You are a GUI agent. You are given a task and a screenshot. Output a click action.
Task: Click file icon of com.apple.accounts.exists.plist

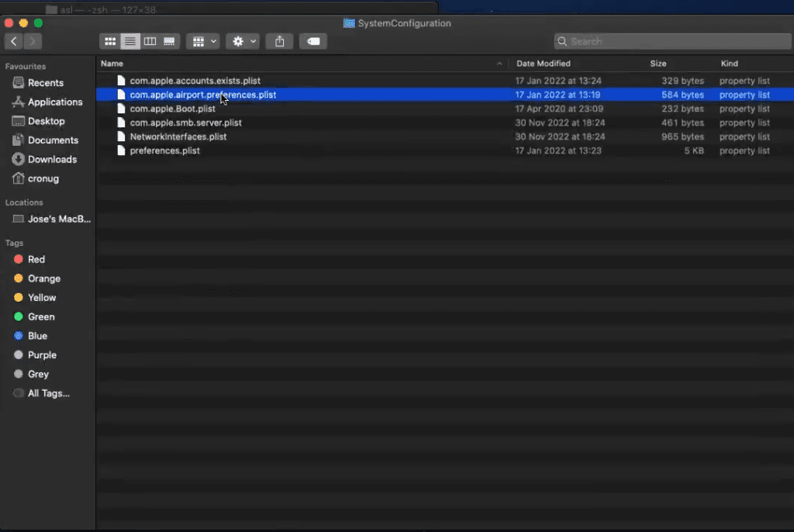tap(121, 81)
